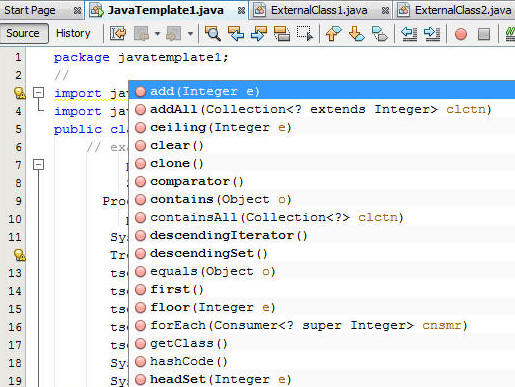The width and height of the screenshot is (515, 387).
Task: Click red method icon beside descendingSet()
Action: [140, 253]
